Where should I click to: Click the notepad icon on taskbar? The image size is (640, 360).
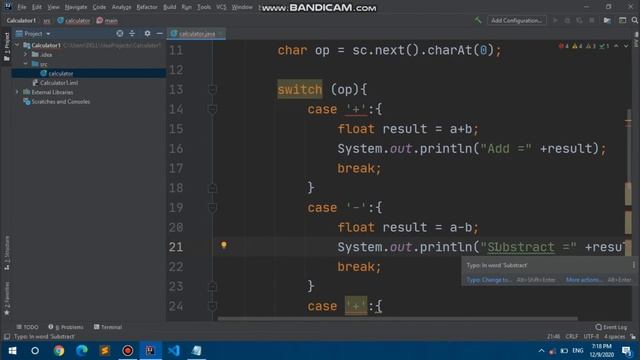[196, 351]
